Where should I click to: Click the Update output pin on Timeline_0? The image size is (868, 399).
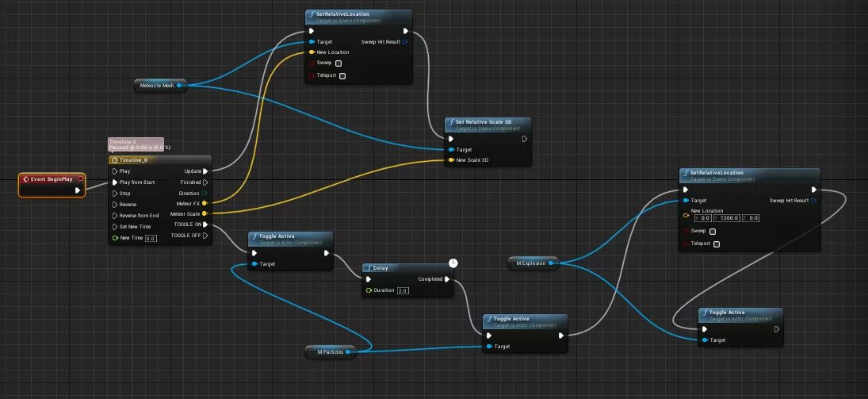click(205, 171)
